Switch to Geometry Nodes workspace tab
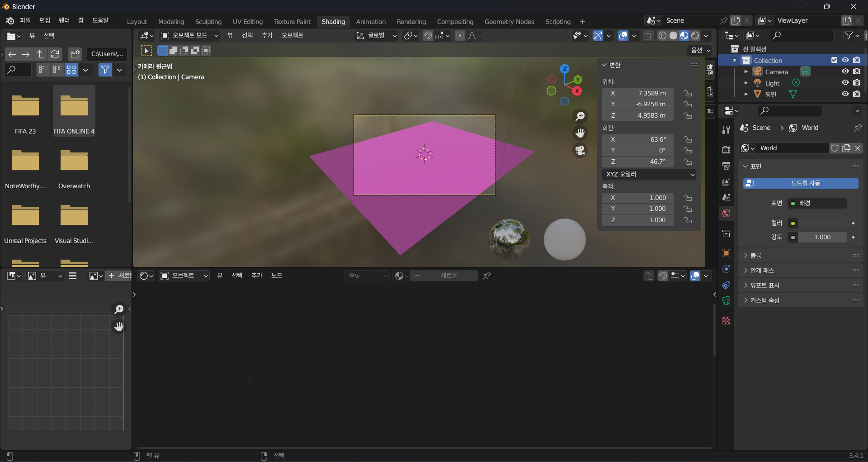Viewport: 868px width, 462px height. 509,22
